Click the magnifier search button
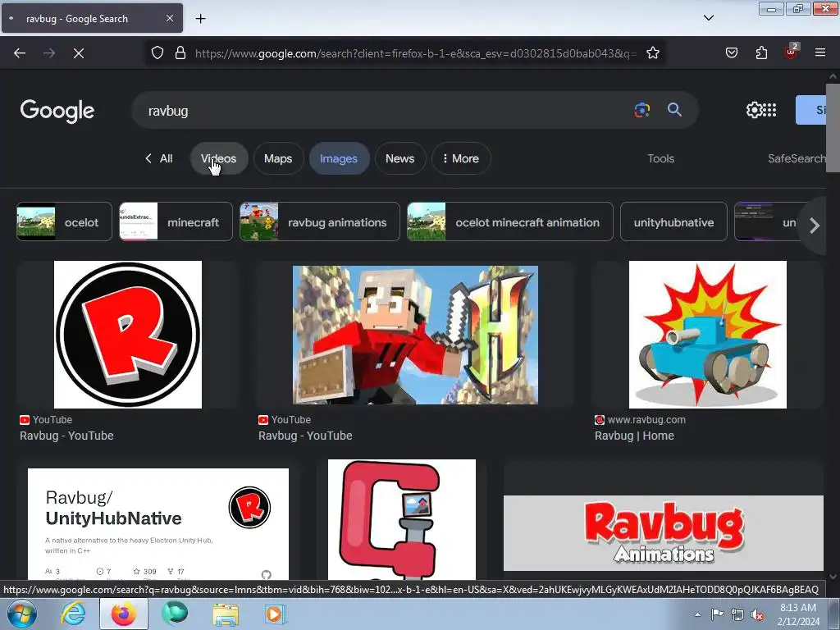Viewport: 840px width, 630px height. tap(674, 111)
